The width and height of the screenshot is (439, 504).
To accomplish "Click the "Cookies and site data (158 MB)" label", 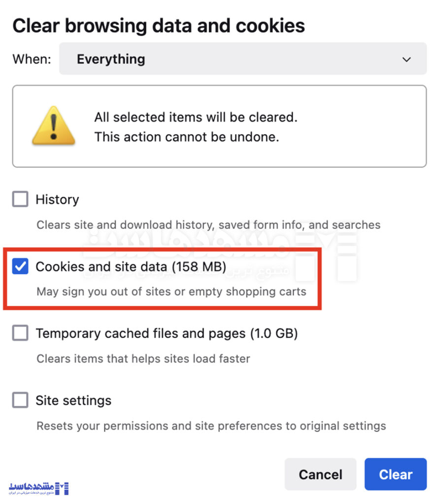I will (x=131, y=267).
